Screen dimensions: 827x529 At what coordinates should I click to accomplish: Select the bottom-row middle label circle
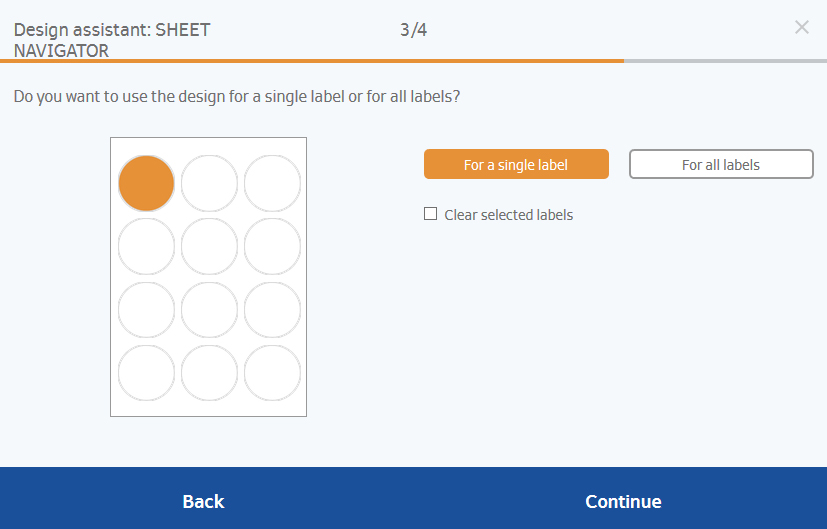[x=209, y=373]
